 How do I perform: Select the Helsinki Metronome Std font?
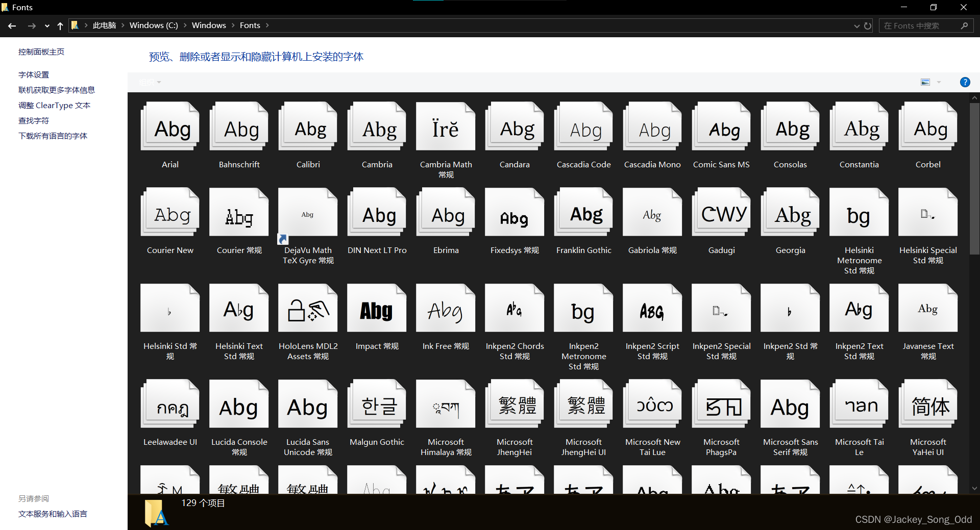(x=859, y=212)
